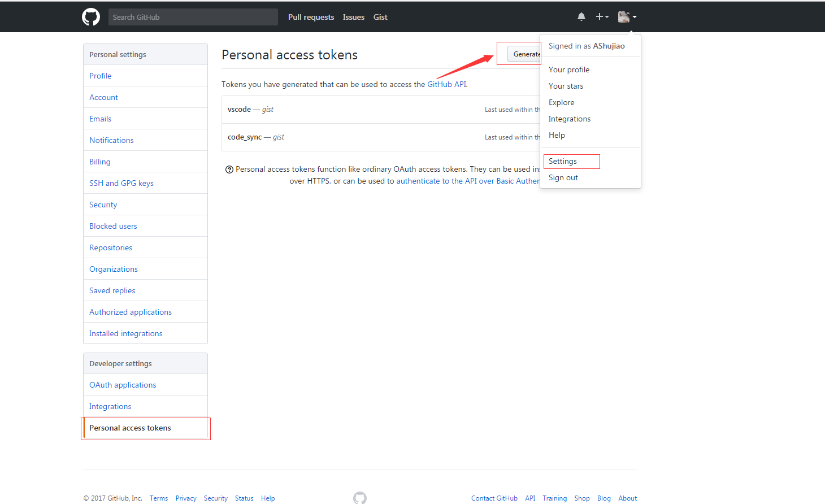Screen dimensions: 825x504
Task: Choose Sign out from user menu
Action: (x=563, y=178)
